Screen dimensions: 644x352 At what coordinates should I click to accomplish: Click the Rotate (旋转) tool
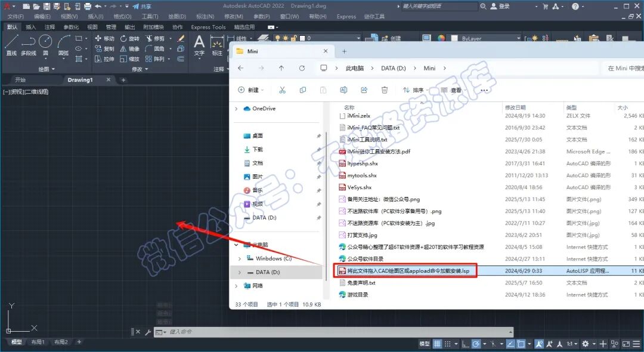tap(130, 38)
